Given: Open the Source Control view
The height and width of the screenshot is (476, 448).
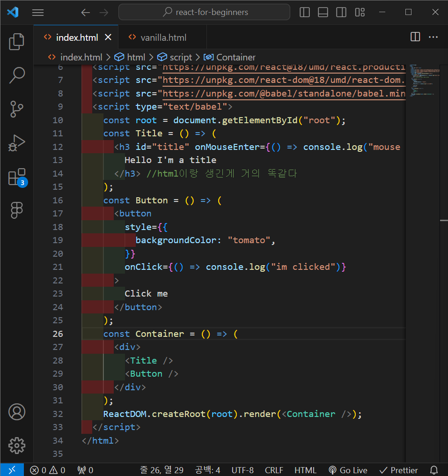Looking at the screenshot, I should [x=17, y=109].
